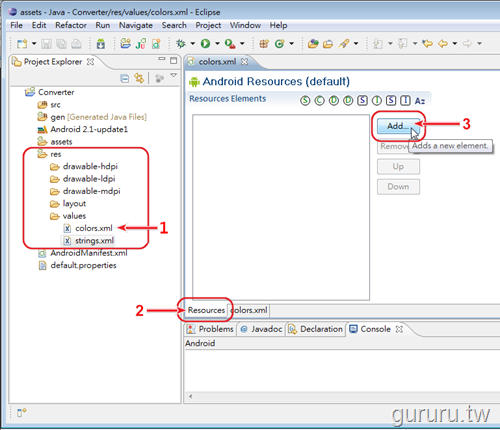Toggle the alphabetical sort Az filter
Image resolution: width=500 pixels, height=430 pixels.
(420, 101)
